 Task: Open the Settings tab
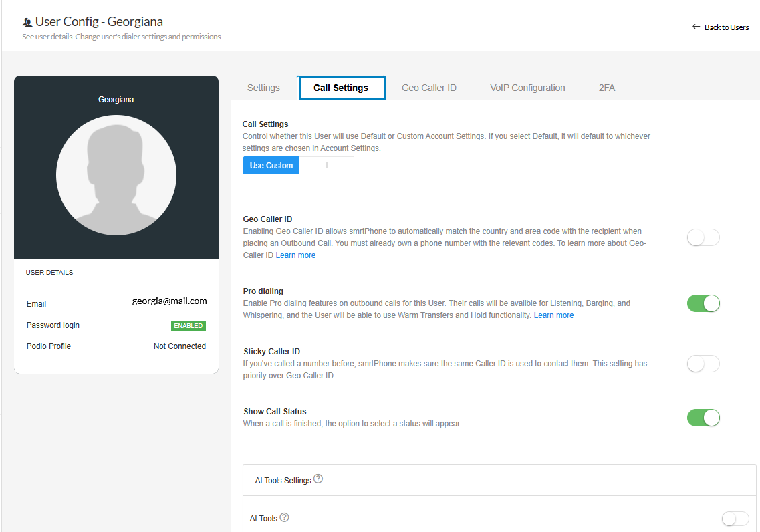point(263,88)
